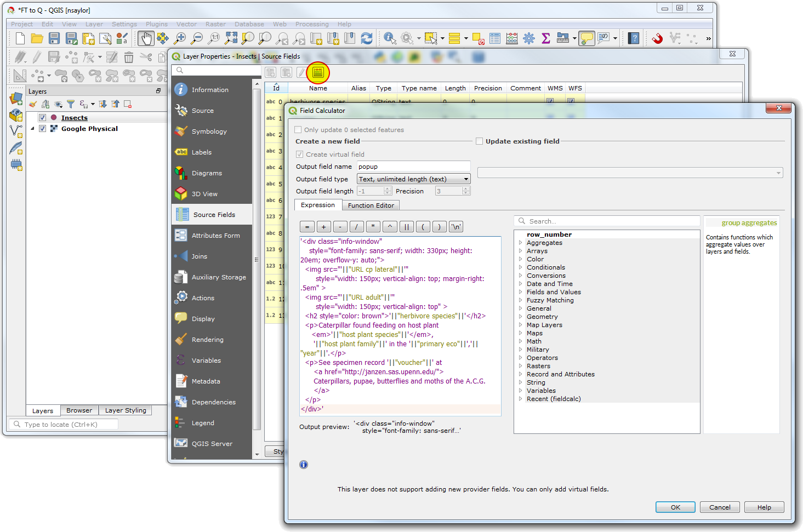Enable snapping with the red magnet icon
Viewport: 803px width, 532px height.
[657, 38]
